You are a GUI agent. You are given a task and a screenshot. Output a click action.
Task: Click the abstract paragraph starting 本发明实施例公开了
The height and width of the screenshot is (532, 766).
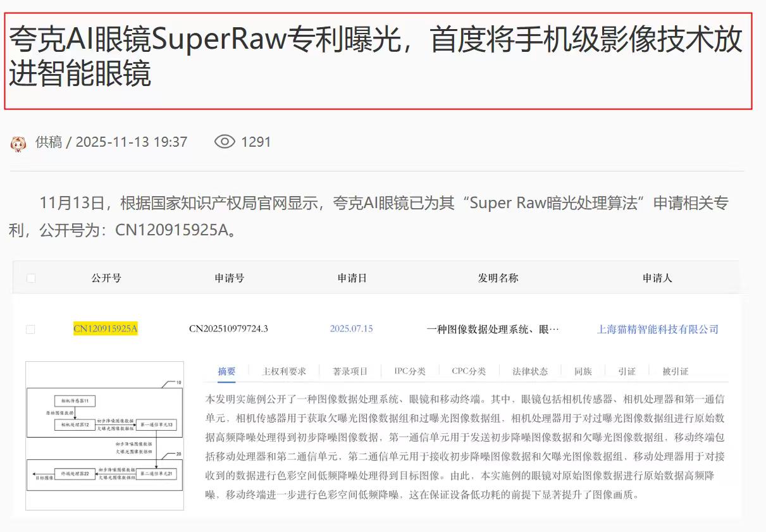[x=465, y=447]
